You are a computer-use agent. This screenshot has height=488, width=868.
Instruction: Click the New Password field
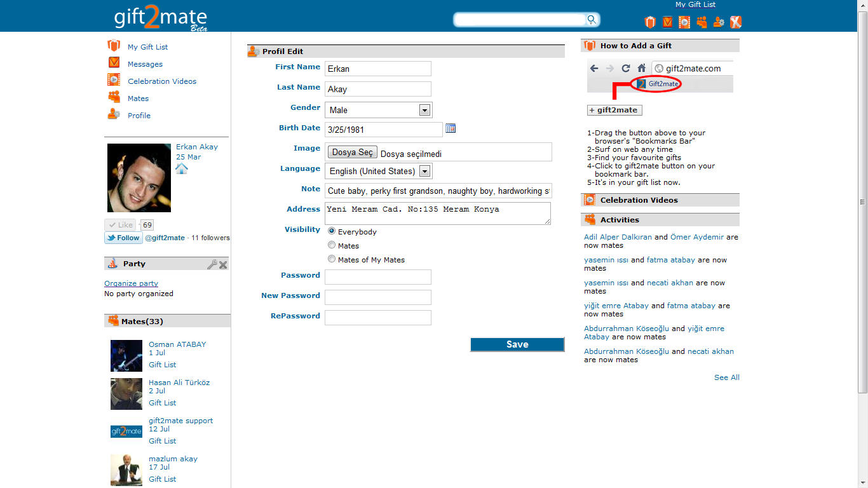pyautogui.click(x=378, y=297)
